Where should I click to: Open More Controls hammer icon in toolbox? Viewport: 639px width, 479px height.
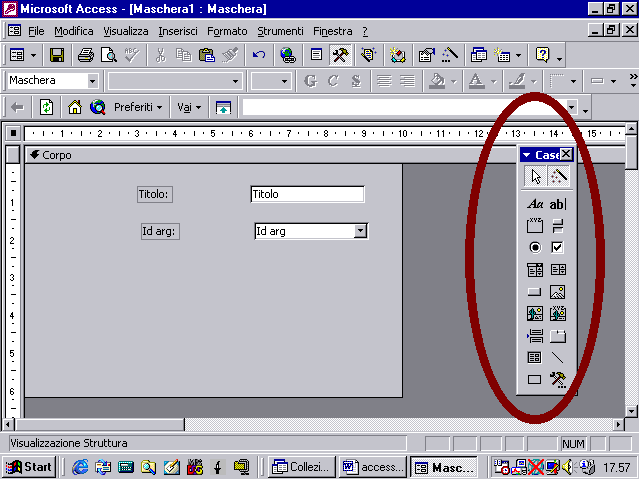[x=557, y=380]
